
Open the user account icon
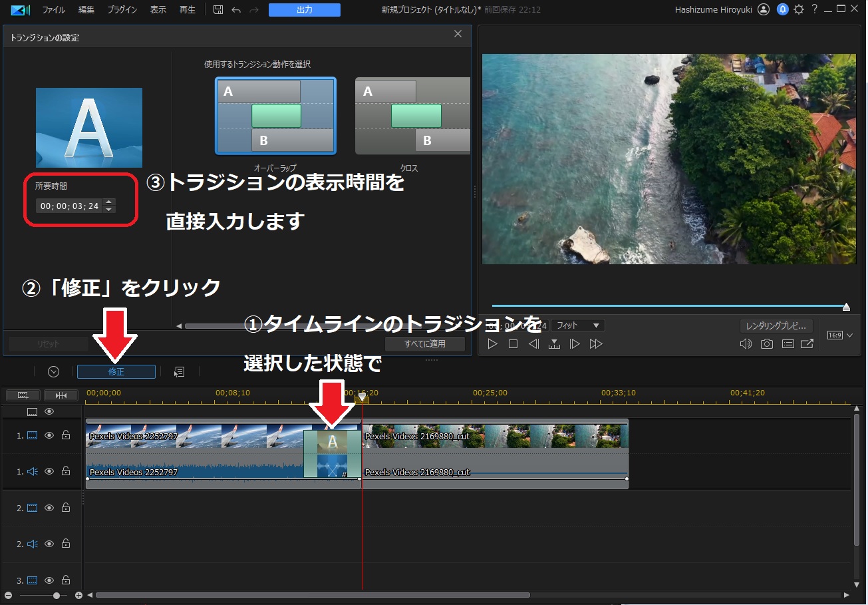tap(764, 10)
